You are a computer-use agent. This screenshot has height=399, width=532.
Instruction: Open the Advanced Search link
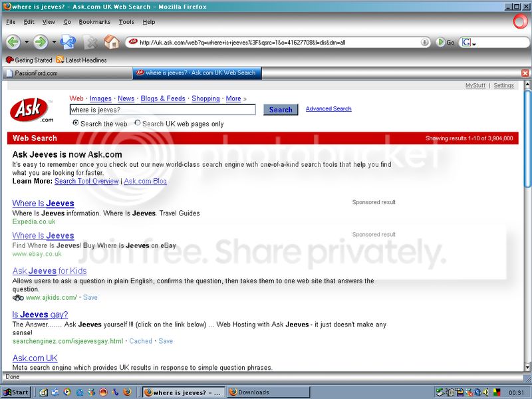(x=329, y=108)
